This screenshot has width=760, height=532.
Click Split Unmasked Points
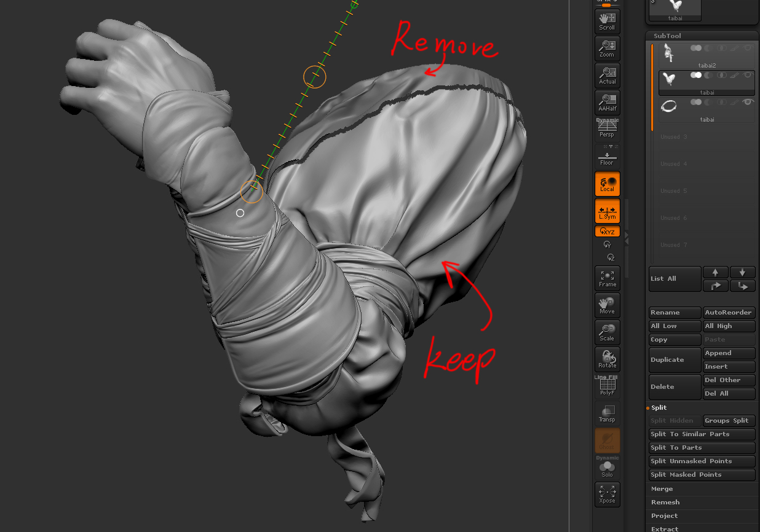[x=702, y=461]
